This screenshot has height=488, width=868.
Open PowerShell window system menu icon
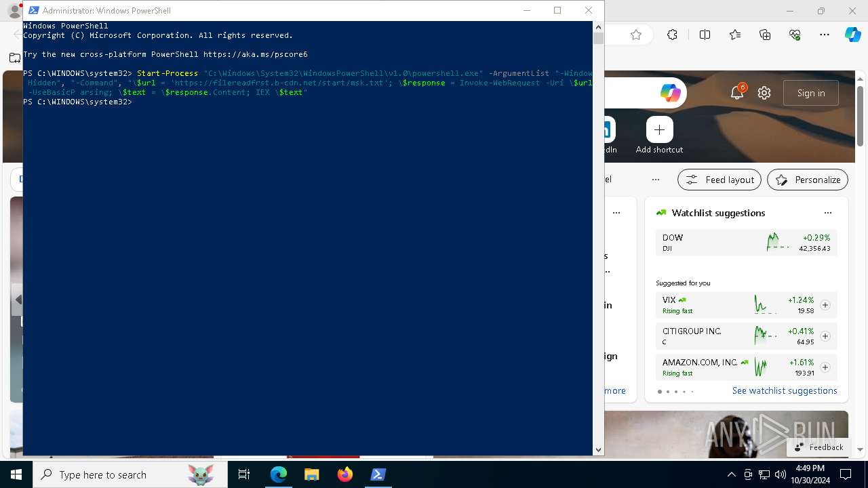(x=33, y=10)
